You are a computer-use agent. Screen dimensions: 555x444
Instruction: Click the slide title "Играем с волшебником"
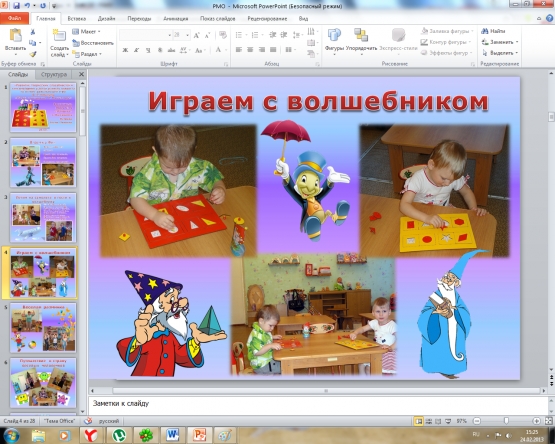pos(318,101)
